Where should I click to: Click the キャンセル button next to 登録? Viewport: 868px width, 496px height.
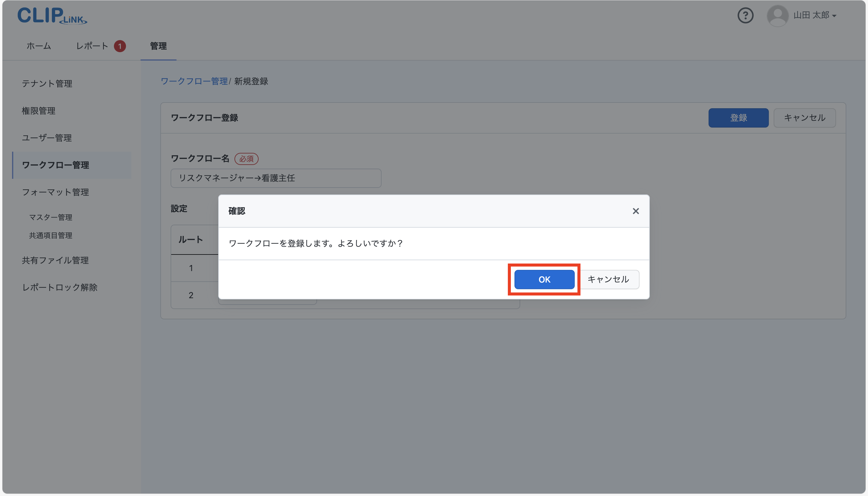(804, 118)
